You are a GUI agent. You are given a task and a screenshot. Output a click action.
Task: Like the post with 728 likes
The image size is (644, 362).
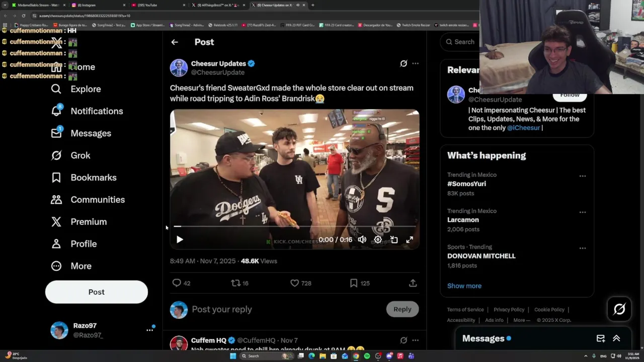[x=301, y=283]
